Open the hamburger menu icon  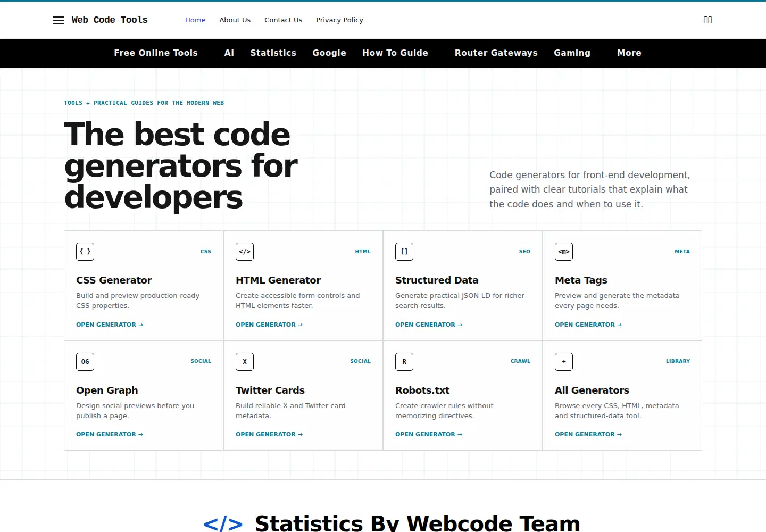coord(59,20)
